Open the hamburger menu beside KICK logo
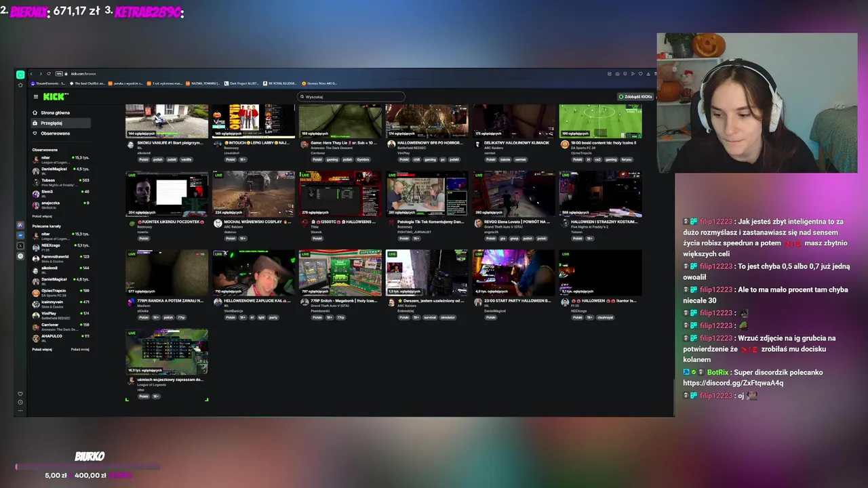868x488 pixels. pyautogui.click(x=35, y=97)
